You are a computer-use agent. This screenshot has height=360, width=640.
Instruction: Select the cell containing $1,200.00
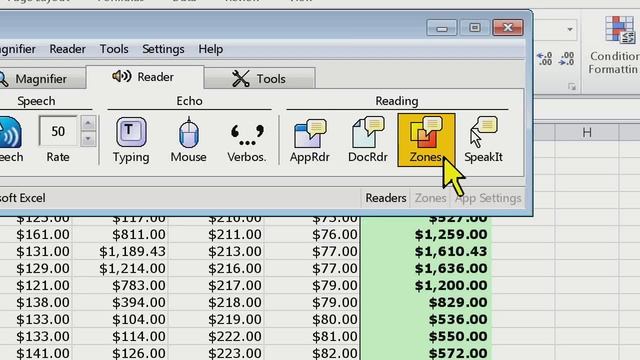click(x=426, y=285)
